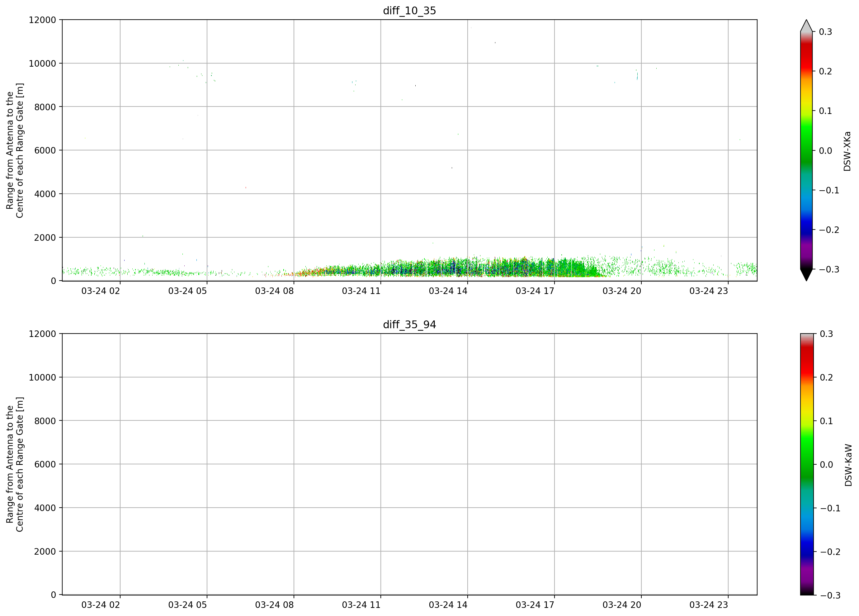Click the 03-24 14 x-axis label in diff_35_94
Screen dimensions: 859x616
(x=448, y=605)
